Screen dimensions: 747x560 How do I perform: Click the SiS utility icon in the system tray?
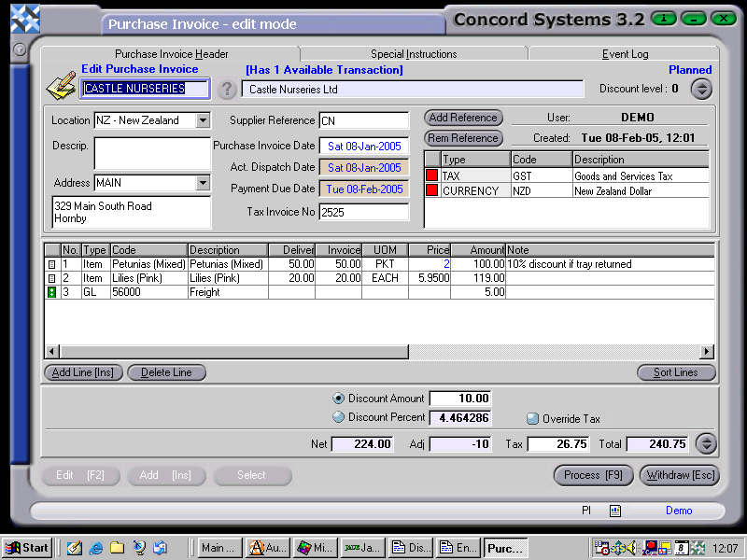click(618, 547)
